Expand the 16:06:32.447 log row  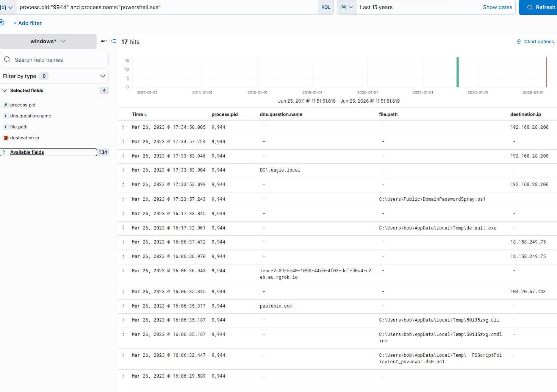[x=124, y=355]
